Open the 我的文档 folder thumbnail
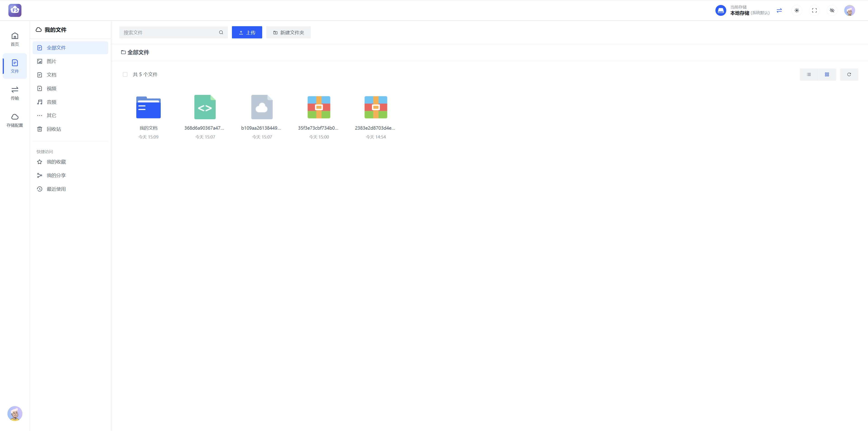 (x=148, y=108)
